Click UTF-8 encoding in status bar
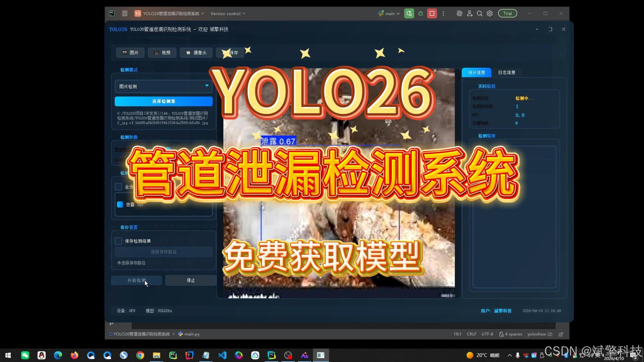644x362 pixels. click(487, 334)
